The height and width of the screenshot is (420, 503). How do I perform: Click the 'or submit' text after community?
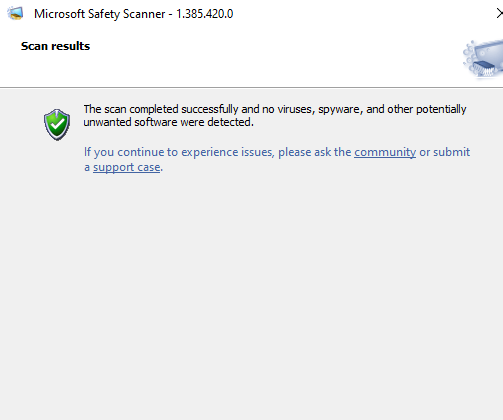click(445, 152)
